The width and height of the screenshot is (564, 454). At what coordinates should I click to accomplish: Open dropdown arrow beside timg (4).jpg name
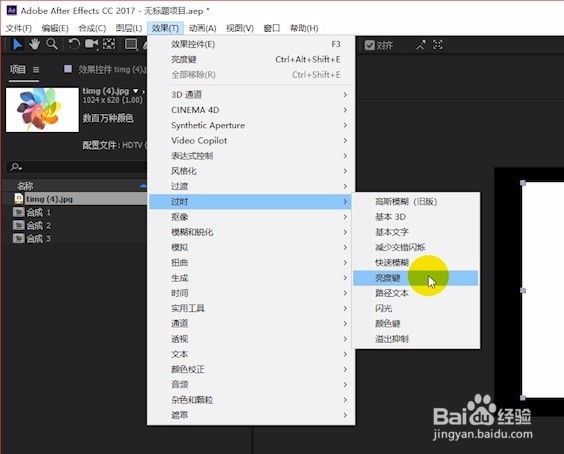point(136,91)
